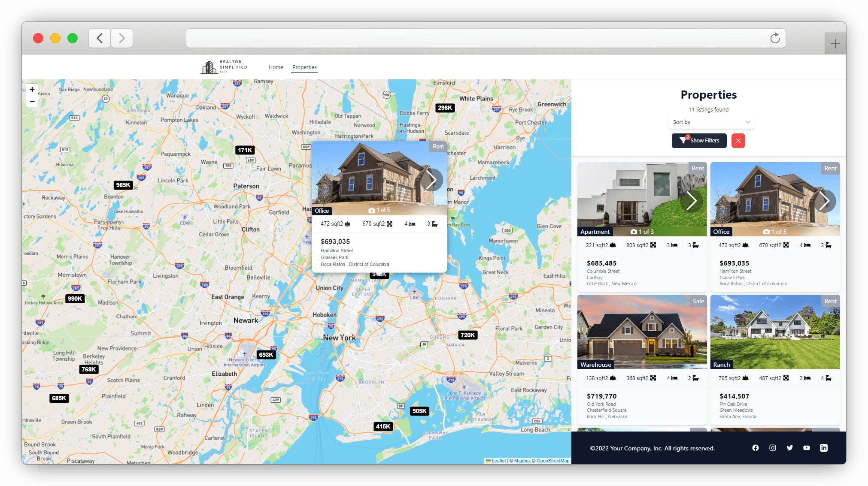Click the '1 of 3' photo counter
The width and height of the screenshot is (868, 486).
tap(642, 232)
